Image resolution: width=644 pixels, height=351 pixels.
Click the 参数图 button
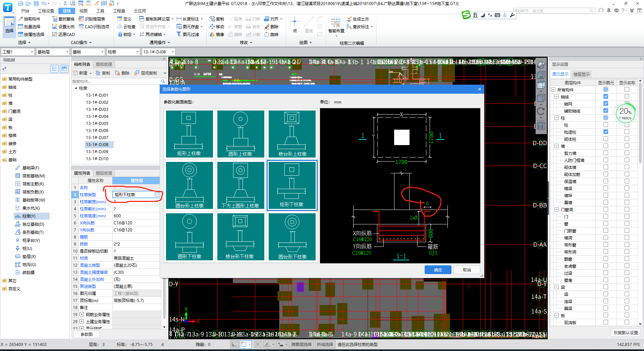point(87,334)
